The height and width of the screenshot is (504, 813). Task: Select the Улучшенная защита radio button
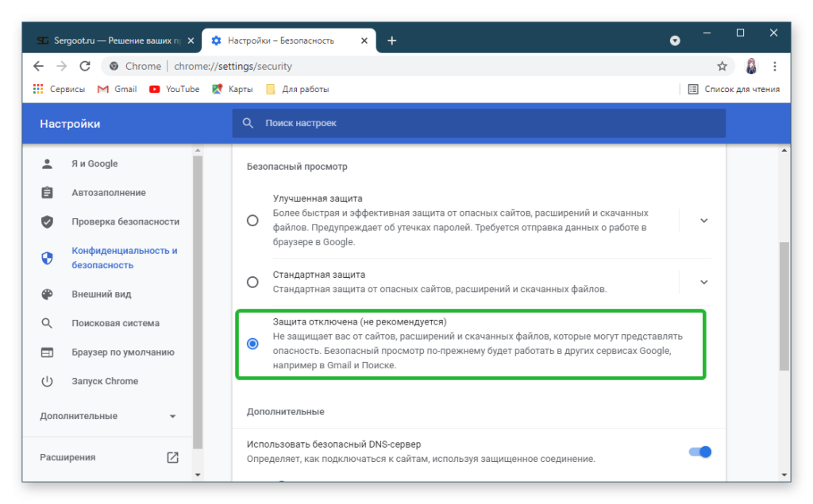coord(252,221)
